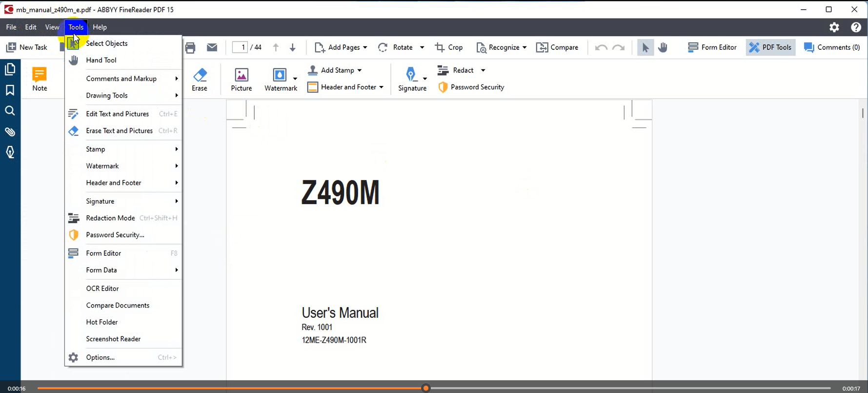868x393 pixels.
Task: Select Edit Text and Pictures menu item
Action: 117,114
